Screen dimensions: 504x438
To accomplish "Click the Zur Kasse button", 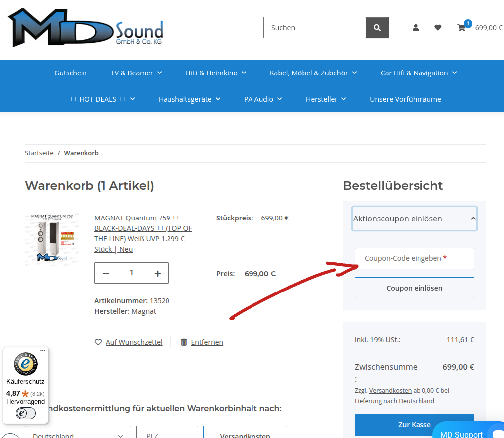I will [x=415, y=425].
